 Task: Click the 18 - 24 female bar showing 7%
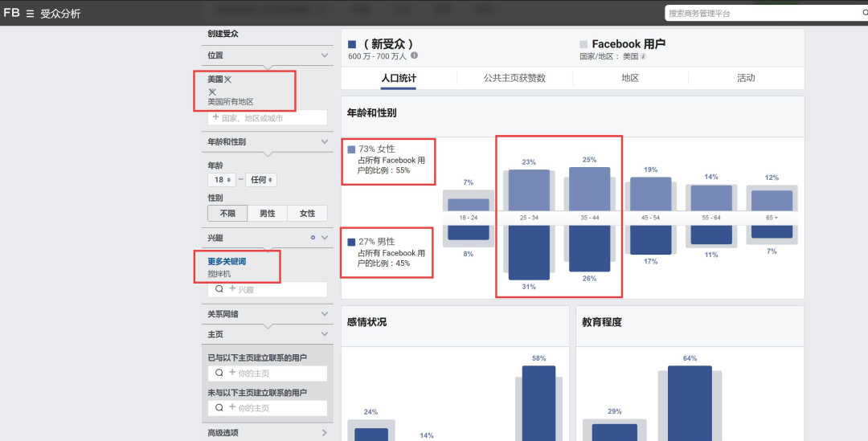469,205
